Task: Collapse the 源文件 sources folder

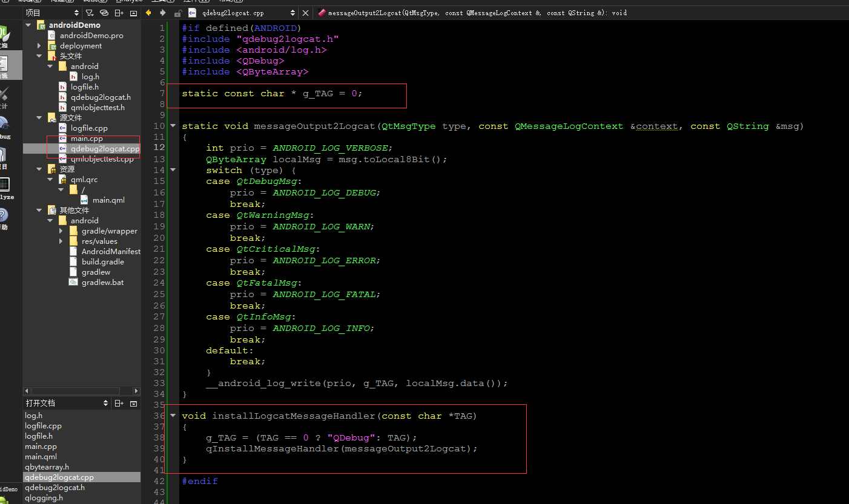Action: [39, 117]
